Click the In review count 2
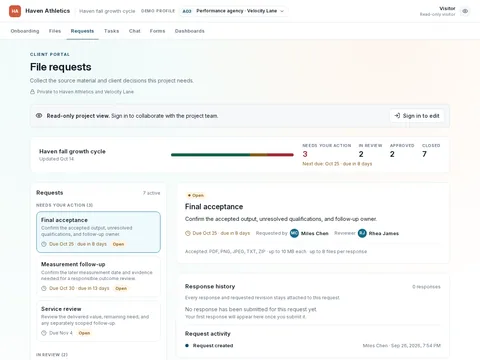The height and width of the screenshot is (360, 480). click(361, 154)
